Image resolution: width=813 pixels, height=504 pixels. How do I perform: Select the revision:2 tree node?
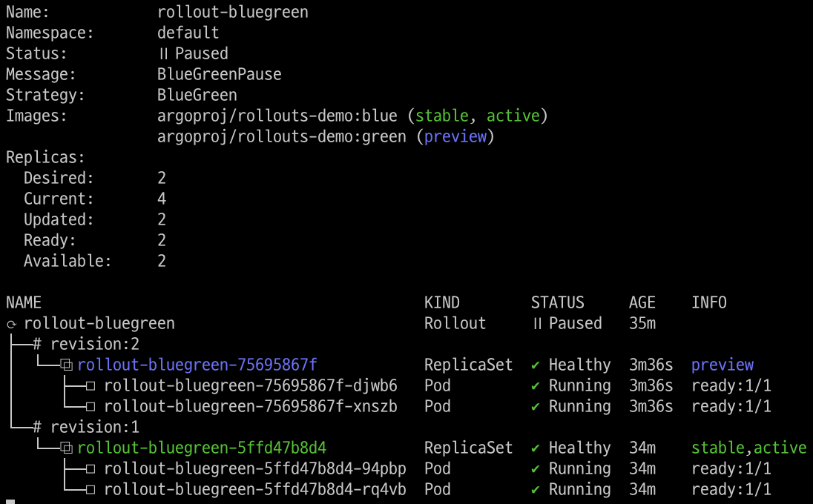point(86,344)
